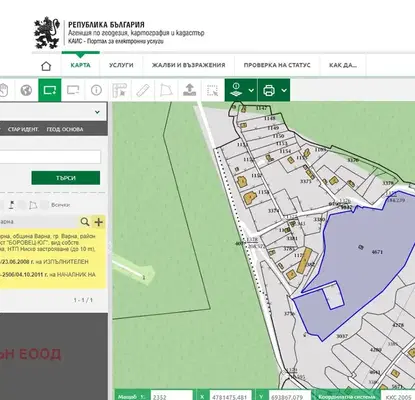Select the polygon area measuring tool
The image size is (415, 400).
(x=166, y=90)
